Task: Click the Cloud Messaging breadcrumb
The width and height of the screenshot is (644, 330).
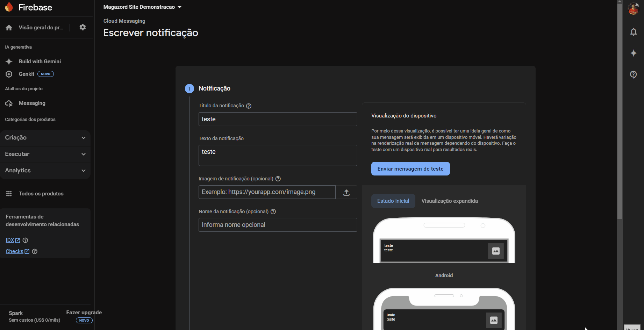Action: coord(124,21)
